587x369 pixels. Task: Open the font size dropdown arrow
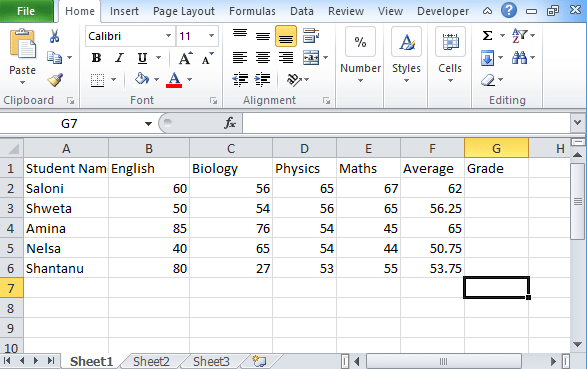[212, 36]
